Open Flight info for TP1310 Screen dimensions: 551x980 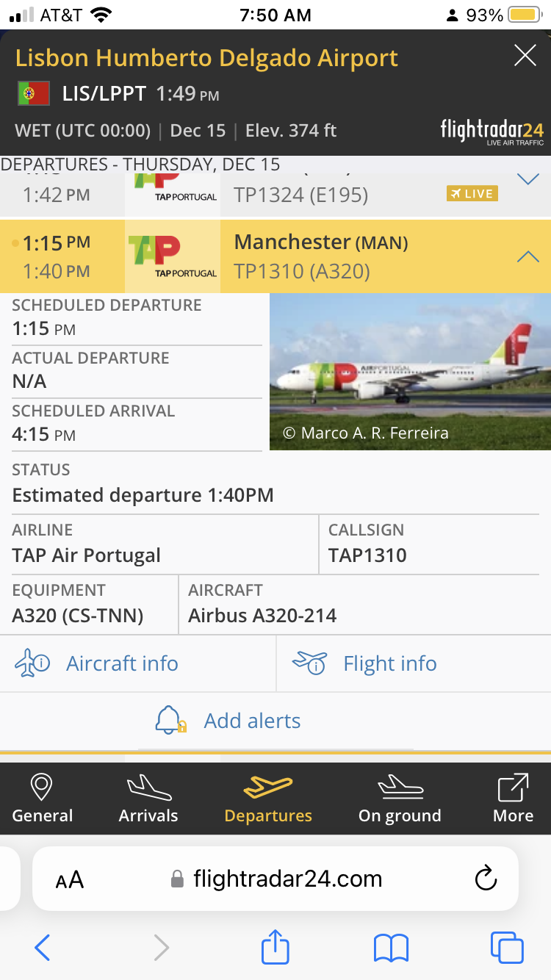[x=365, y=663]
